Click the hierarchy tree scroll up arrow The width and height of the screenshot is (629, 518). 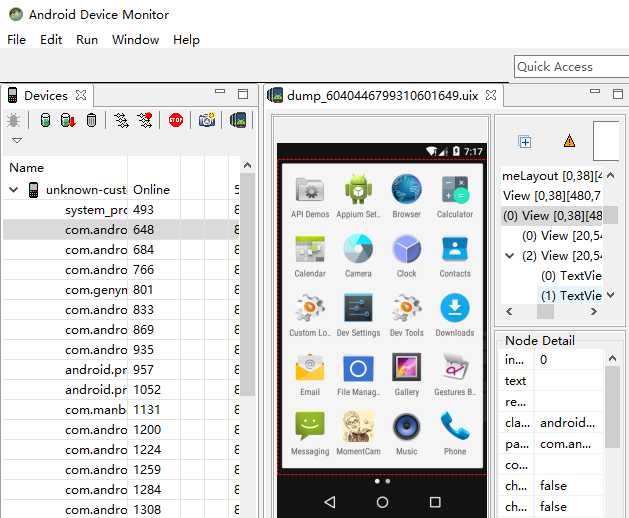[611, 175]
